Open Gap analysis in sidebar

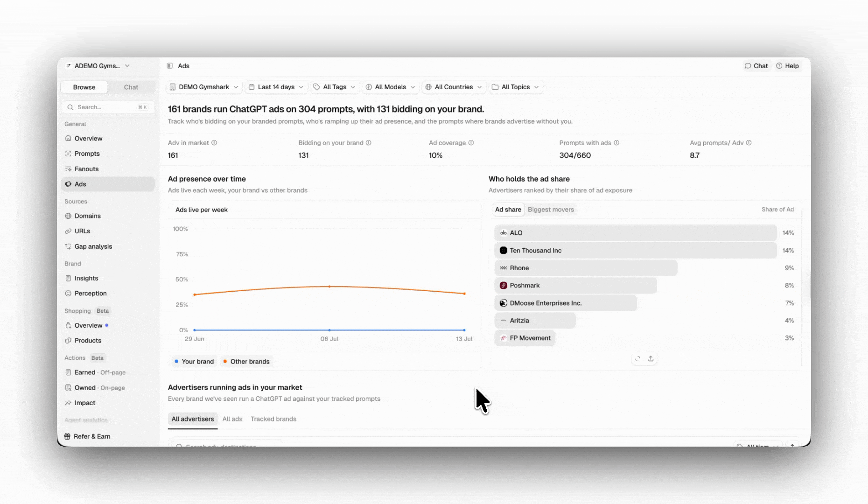point(107,246)
